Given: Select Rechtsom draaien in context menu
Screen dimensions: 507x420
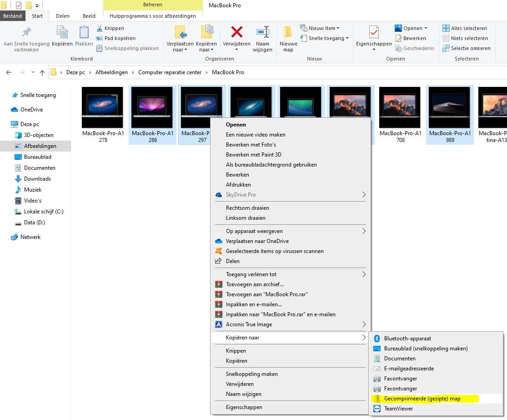Looking at the screenshot, I should tap(247, 208).
